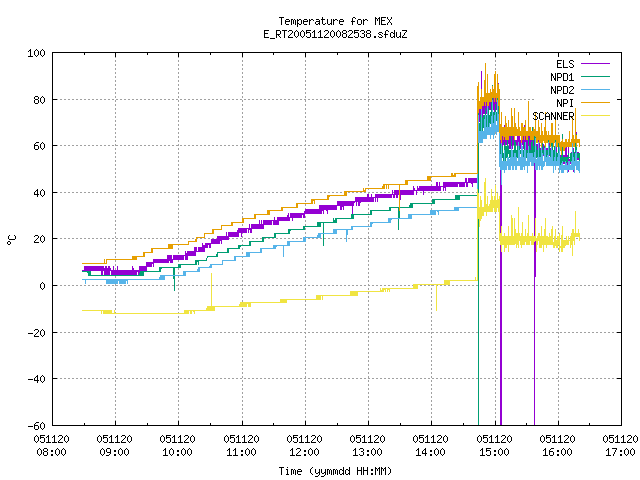This screenshot has width=640, height=480.
Task: Click the 08:00 x-axis time label
Action: [51, 452]
